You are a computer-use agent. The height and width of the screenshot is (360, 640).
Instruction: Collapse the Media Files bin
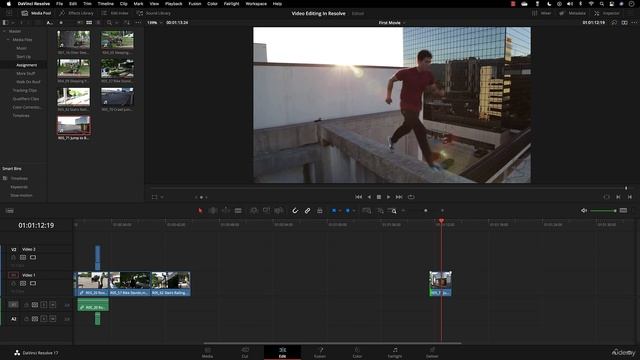coord(8,40)
